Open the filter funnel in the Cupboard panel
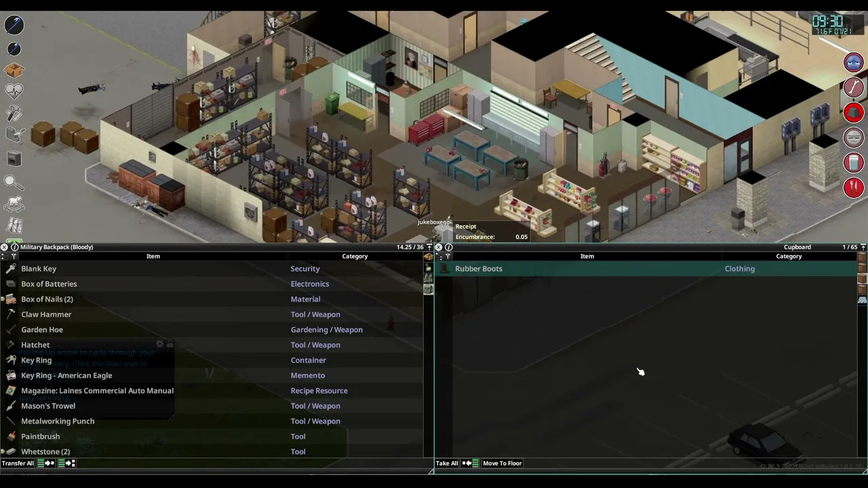 (448, 256)
